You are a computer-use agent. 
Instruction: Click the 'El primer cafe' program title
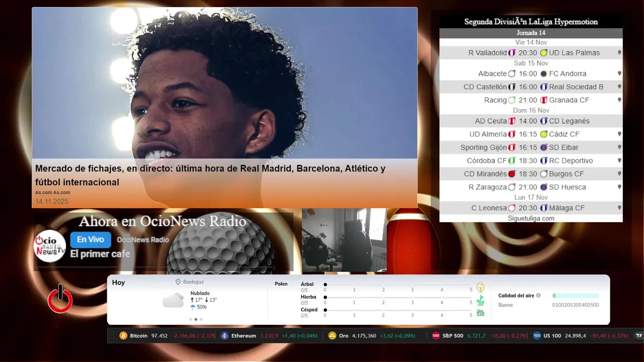click(x=100, y=254)
